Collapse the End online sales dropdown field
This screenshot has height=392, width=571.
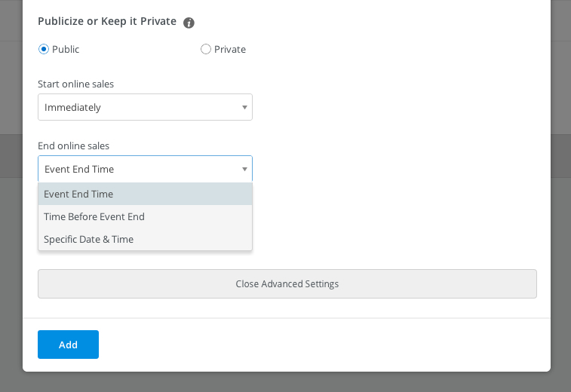(145, 169)
